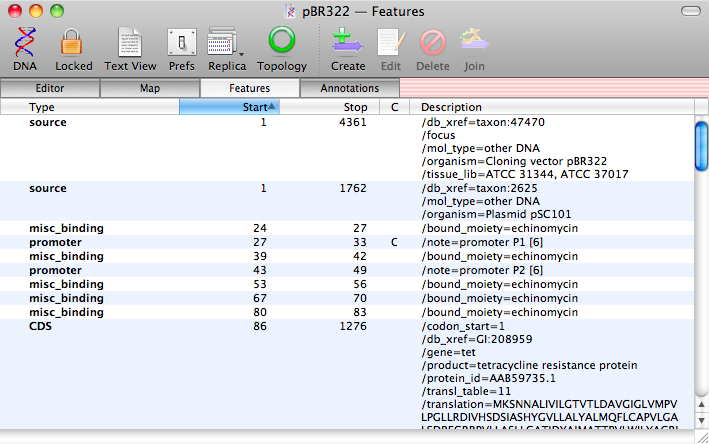Click the green zoom window button
This screenshot has width=709, height=444.
[57, 11]
